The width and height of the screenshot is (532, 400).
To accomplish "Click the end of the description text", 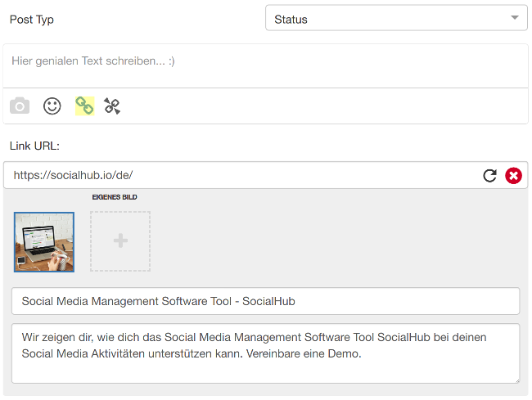I will (362, 354).
